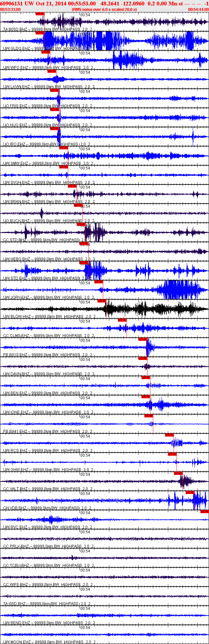Click the CC WIFE BHZ station label
209x644 pixels.
(48, 585)
